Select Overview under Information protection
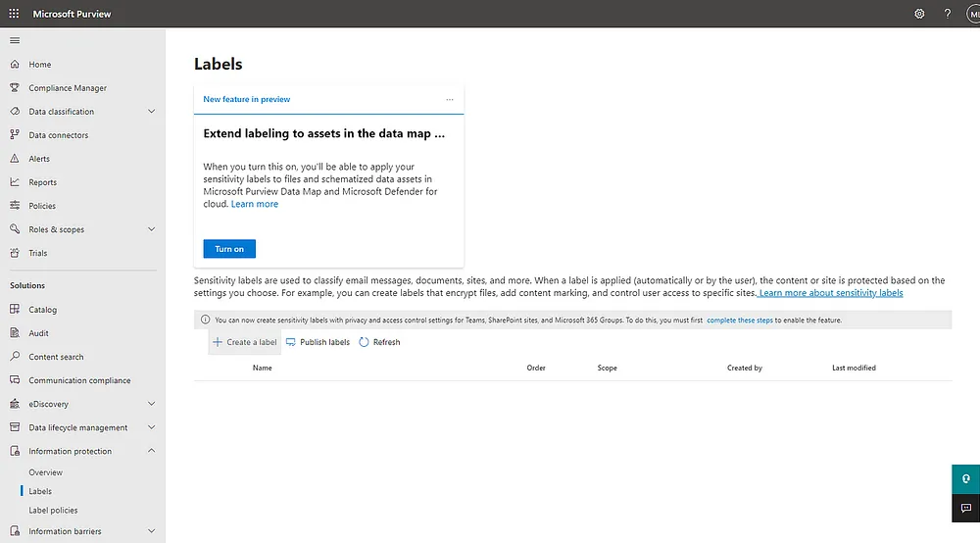Screen dimensions: 980x543 coord(46,472)
